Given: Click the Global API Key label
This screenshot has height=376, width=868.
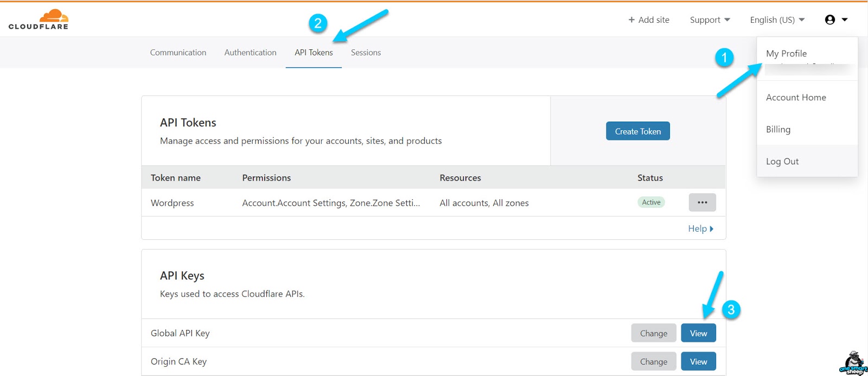Looking at the screenshot, I should pos(180,333).
